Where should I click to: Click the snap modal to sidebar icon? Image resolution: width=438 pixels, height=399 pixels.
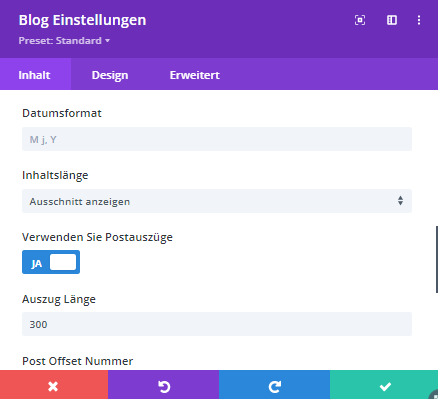[x=392, y=20]
